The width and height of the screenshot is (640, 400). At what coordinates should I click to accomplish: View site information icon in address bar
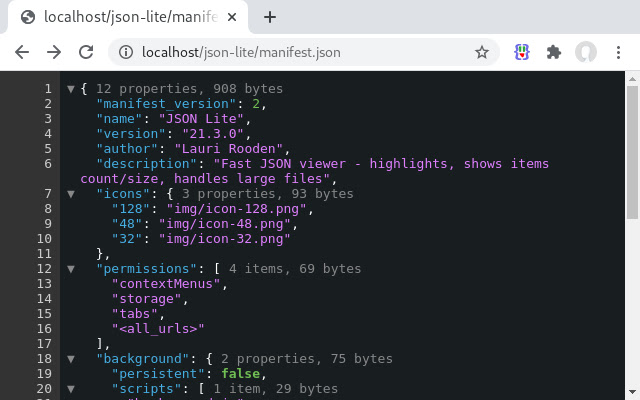(x=126, y=52)
